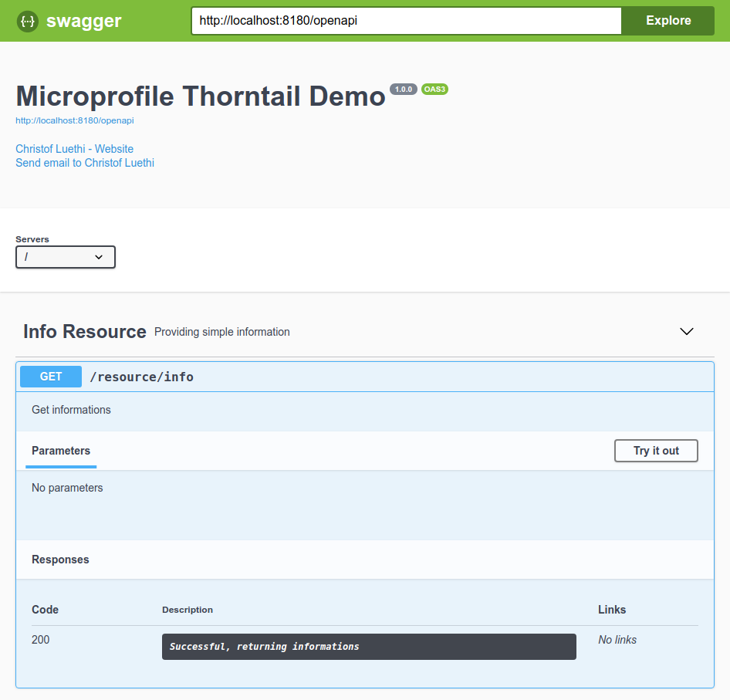Image resolution: width=730 pixels, height=700 pixels.
Task: Click the 1.0.0 version badge
Action: [x=403, y=89]
